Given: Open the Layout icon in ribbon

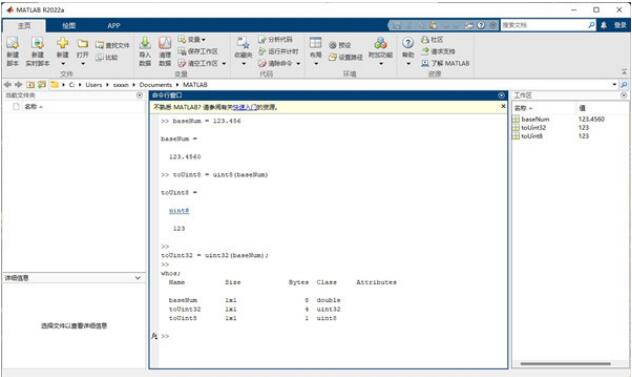Looking at the screenshot, I should (315, 43).
